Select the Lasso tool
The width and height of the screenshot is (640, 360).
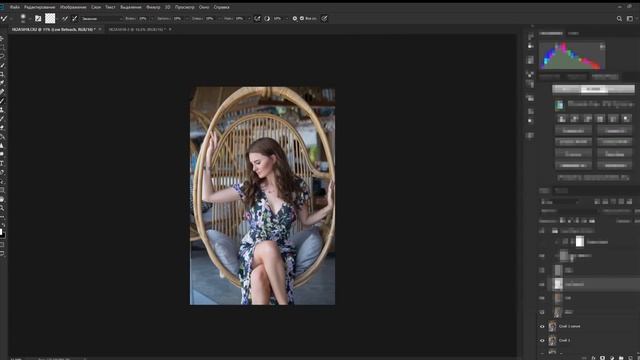2,56
